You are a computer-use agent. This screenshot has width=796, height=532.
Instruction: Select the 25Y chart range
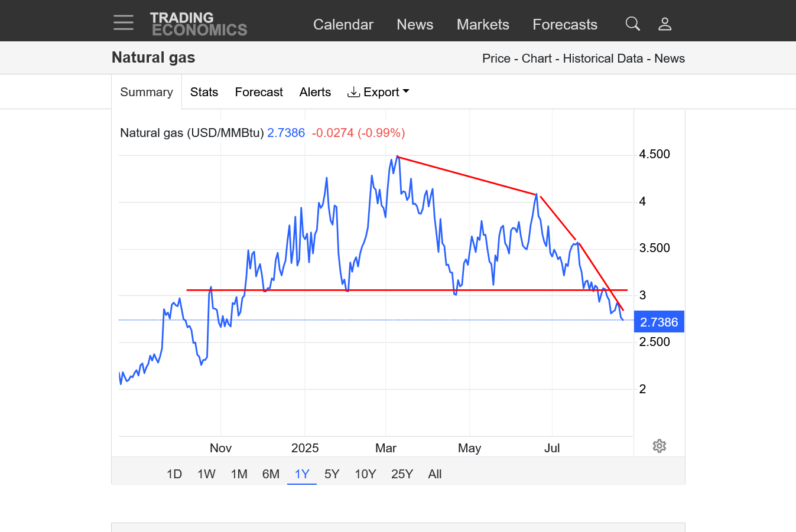coord(402,474)
